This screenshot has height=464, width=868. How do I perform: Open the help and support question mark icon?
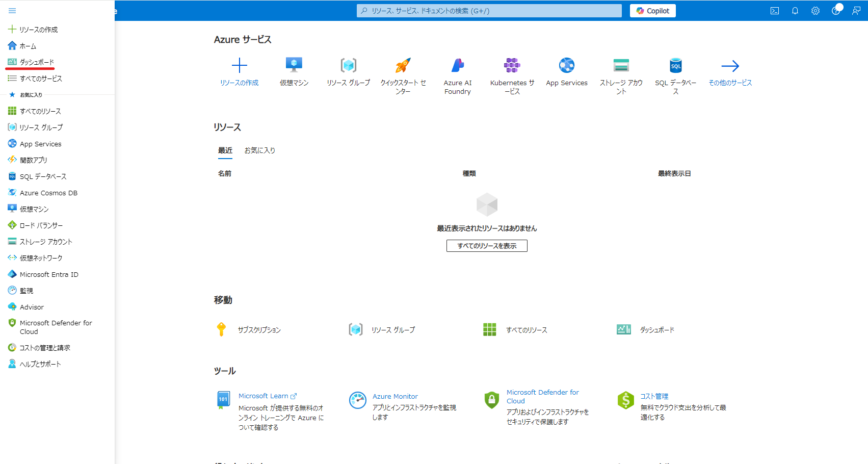coord(836,11)
